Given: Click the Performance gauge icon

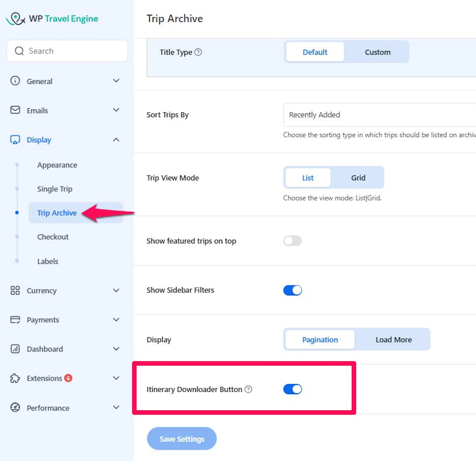Looking at the screenshot, I should click(x=15, y=407).
